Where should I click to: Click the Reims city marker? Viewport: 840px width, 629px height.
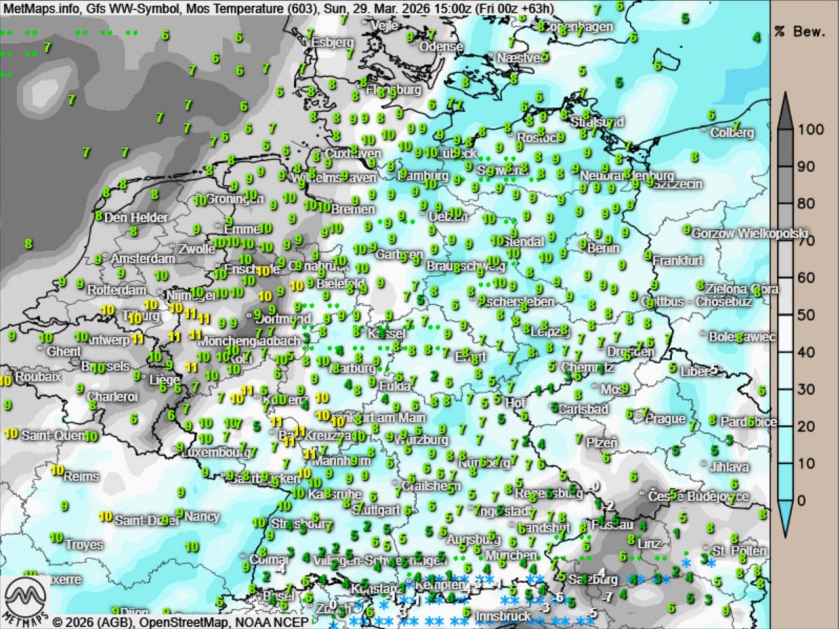pos(60,476)
